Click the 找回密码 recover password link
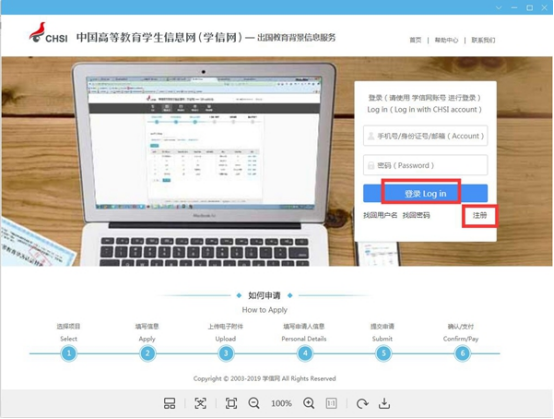Screen dimensions: 554x419 tap(416, 215)
